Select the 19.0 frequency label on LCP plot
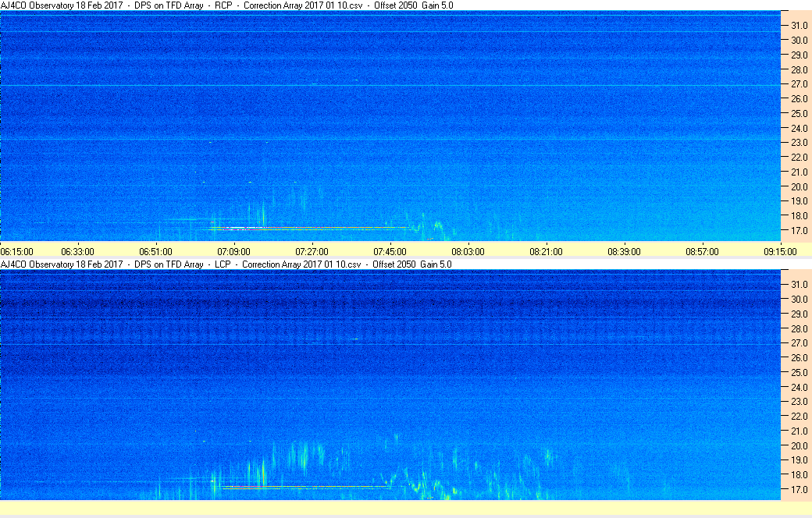The height and width of the screenshot is (518, 812). [799, 460]
